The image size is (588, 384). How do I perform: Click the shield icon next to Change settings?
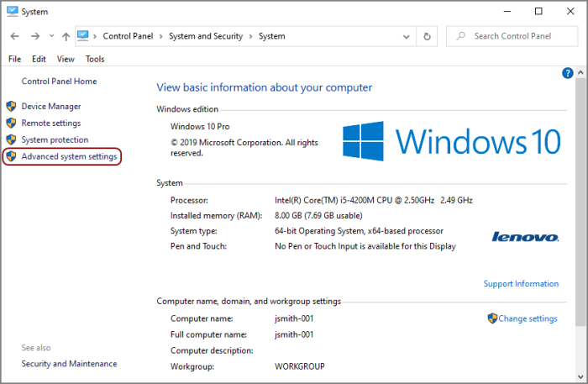coord(492,318)
